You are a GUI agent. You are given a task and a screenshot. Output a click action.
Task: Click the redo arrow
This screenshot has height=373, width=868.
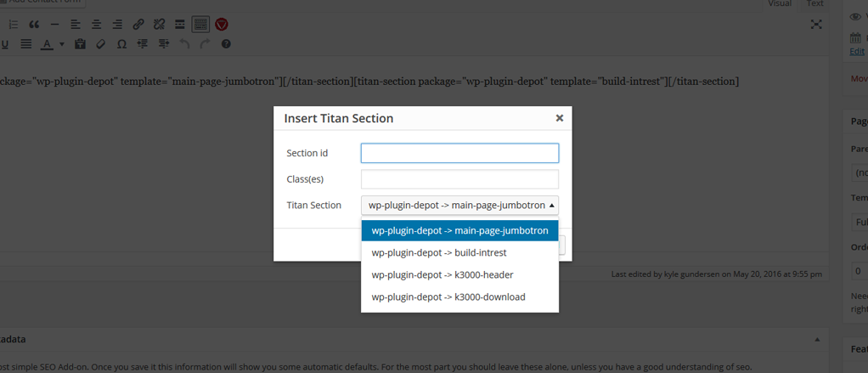[205, 43]
